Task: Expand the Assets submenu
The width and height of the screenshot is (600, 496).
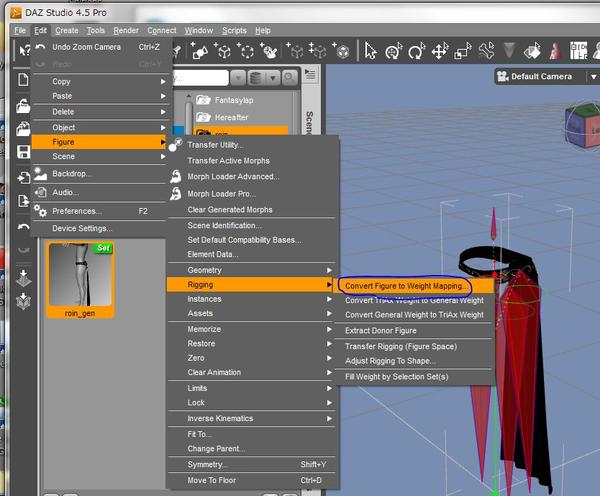Action: [x=251, y=313]
